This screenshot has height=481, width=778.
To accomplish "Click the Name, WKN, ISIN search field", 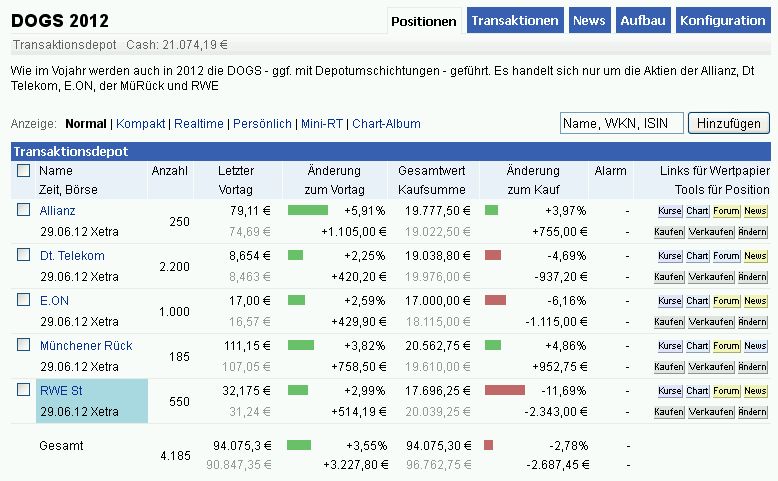I will (x=621, y=123).
